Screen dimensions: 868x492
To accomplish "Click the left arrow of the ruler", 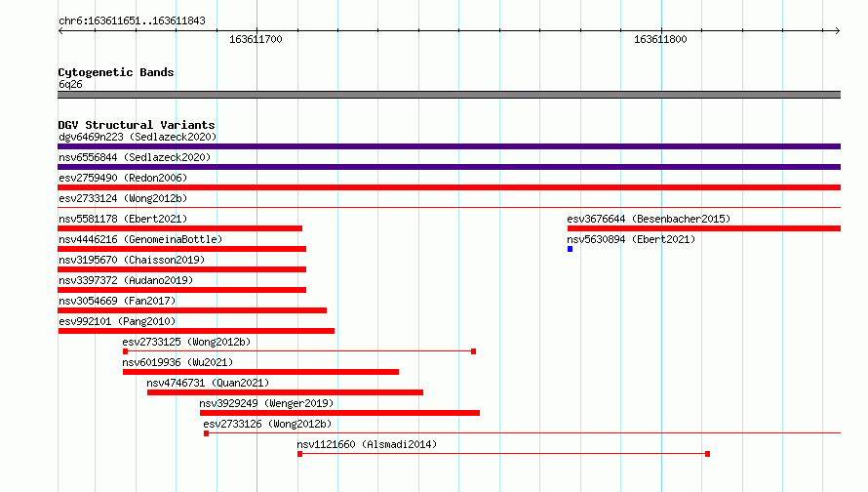I will (x=60, y=31).
